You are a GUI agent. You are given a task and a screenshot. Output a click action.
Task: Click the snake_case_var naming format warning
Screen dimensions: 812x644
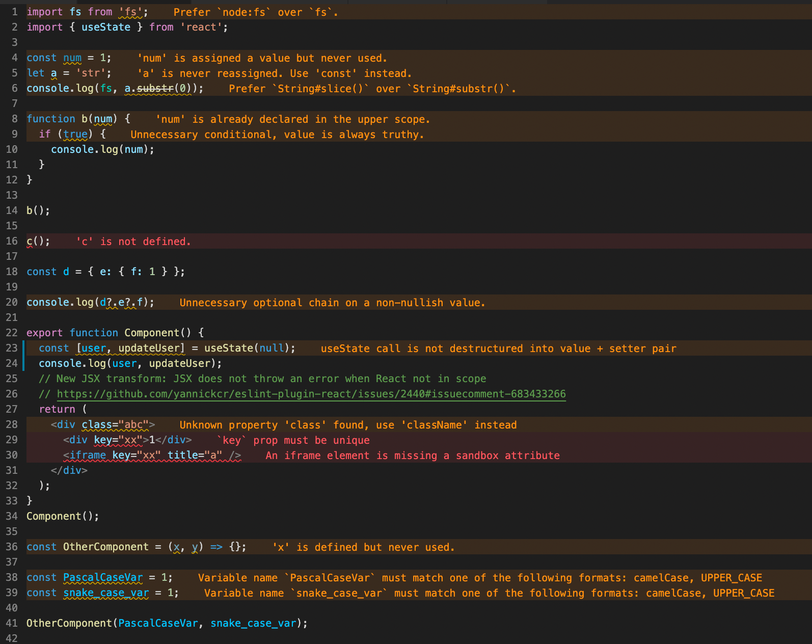tap(489, 593)
